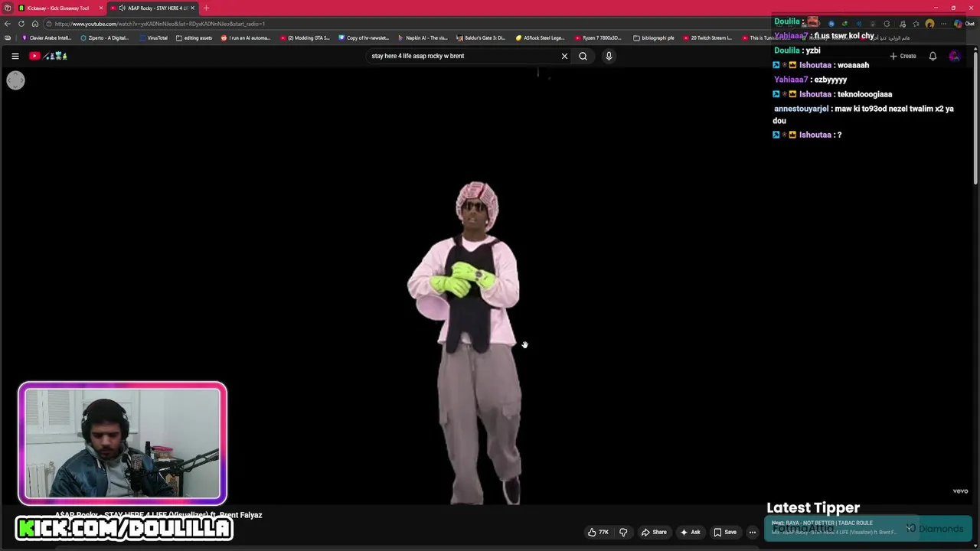This screenshot has width=980, height=551.
Task: Open the ASRock Steel Legend bookmark
Action: pyautogui.click(x=540, y=37)
